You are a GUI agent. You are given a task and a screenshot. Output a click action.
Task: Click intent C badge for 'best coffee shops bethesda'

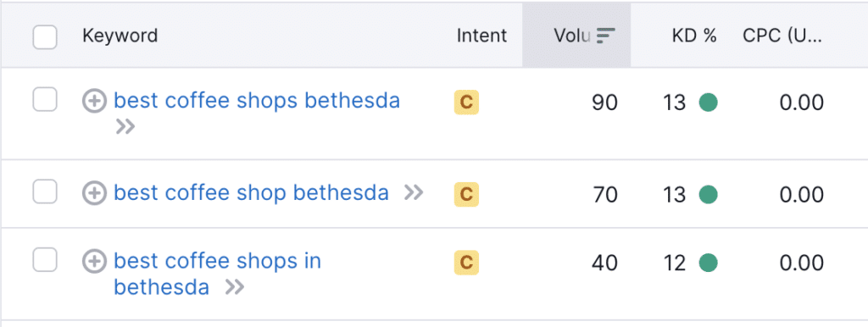[x=466, y=103]
